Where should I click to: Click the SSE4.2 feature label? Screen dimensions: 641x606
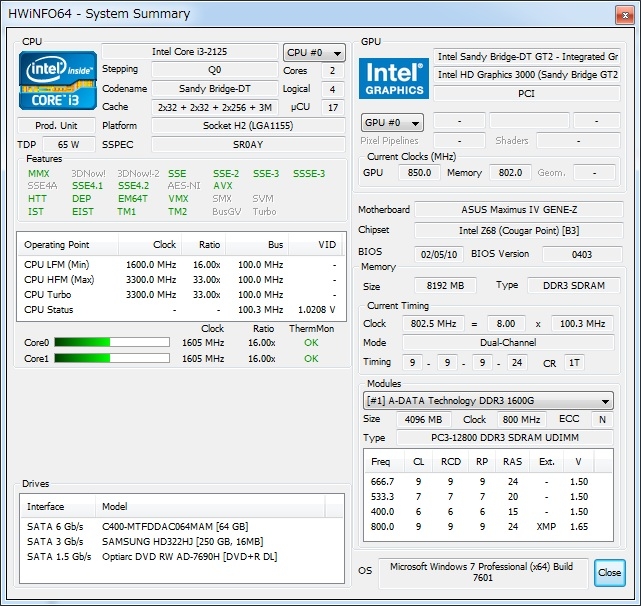134,186
